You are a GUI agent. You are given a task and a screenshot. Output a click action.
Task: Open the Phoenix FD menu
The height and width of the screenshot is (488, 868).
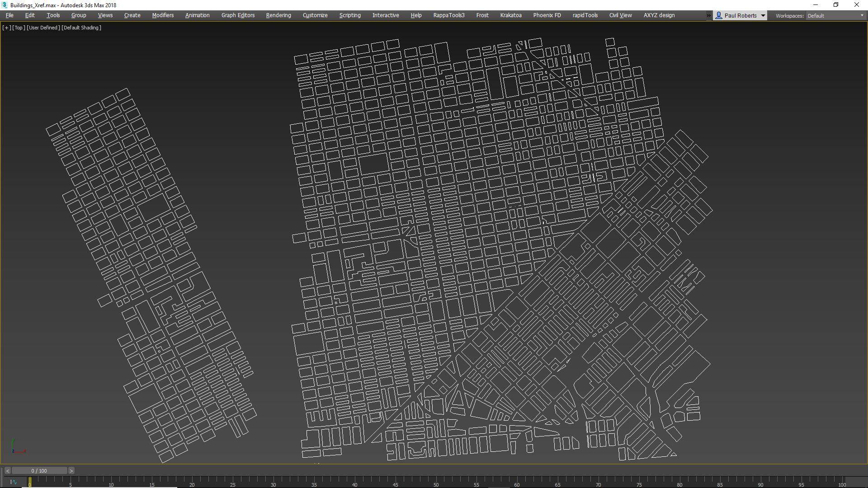pos(547,15)
